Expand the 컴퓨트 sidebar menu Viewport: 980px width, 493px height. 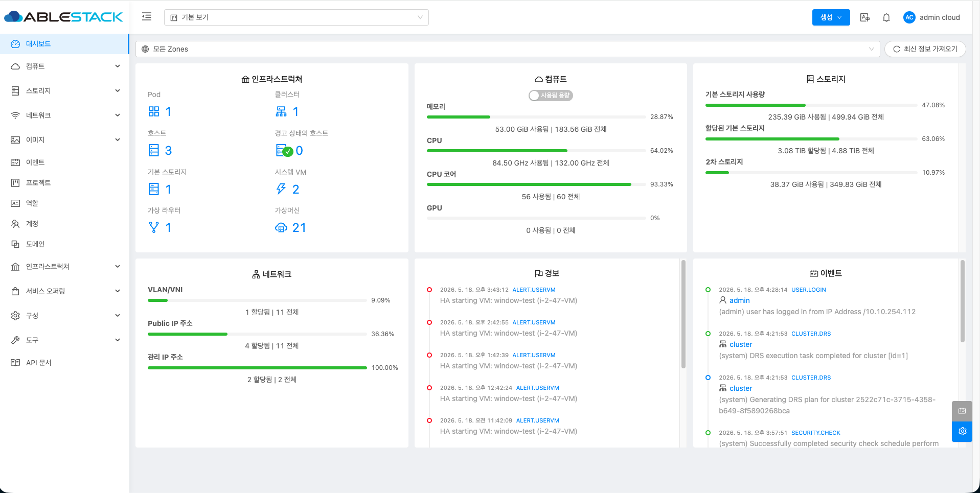tap(64, 66)
